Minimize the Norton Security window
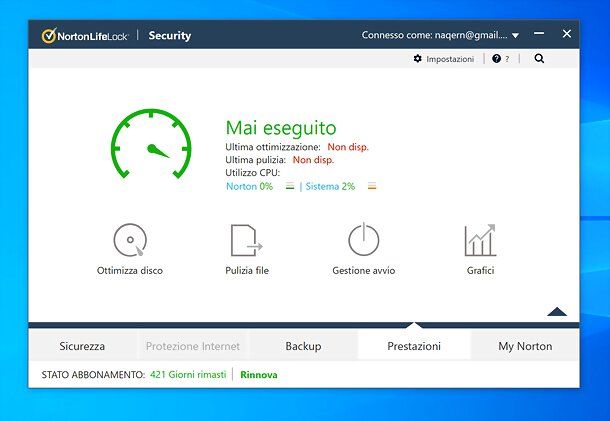 (x=539, y=34)
